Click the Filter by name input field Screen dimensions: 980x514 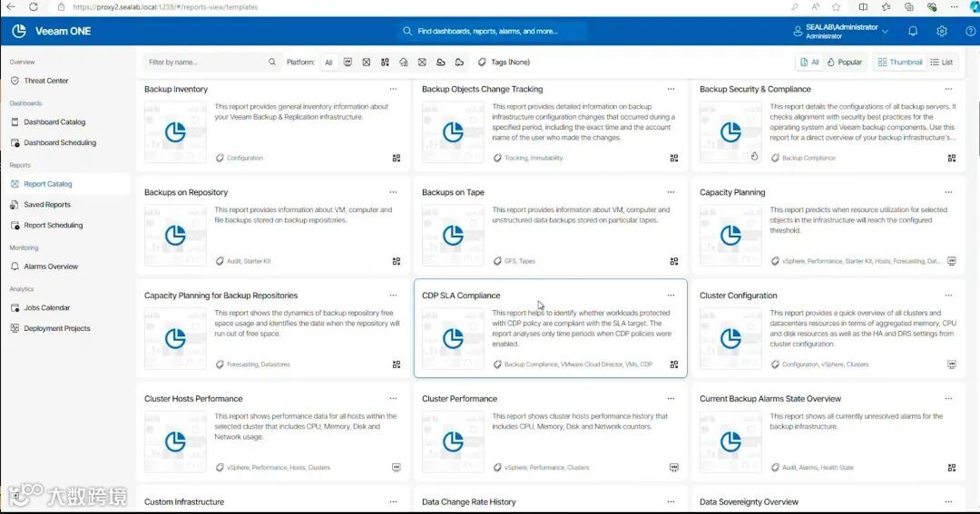pyautogui.click(x=211, y=62)
